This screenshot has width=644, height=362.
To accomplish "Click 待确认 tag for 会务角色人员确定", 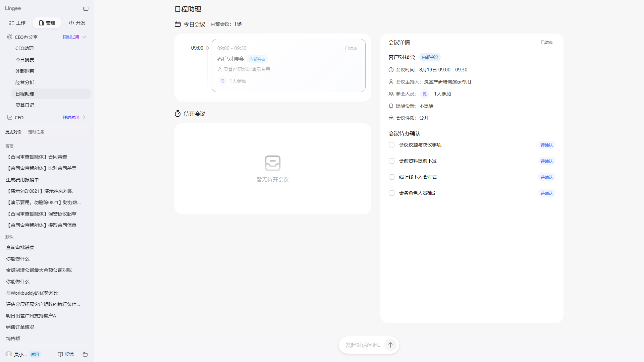I will [547, 193].
